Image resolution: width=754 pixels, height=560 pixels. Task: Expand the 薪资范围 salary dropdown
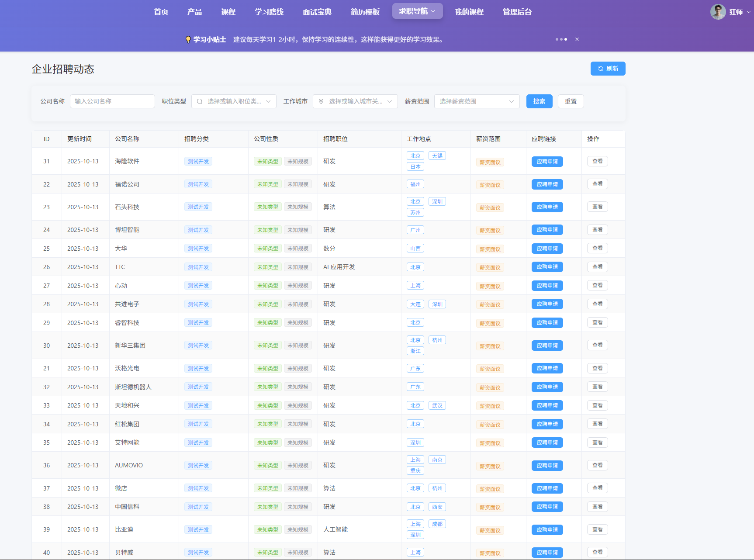click(x=511, y=101)
